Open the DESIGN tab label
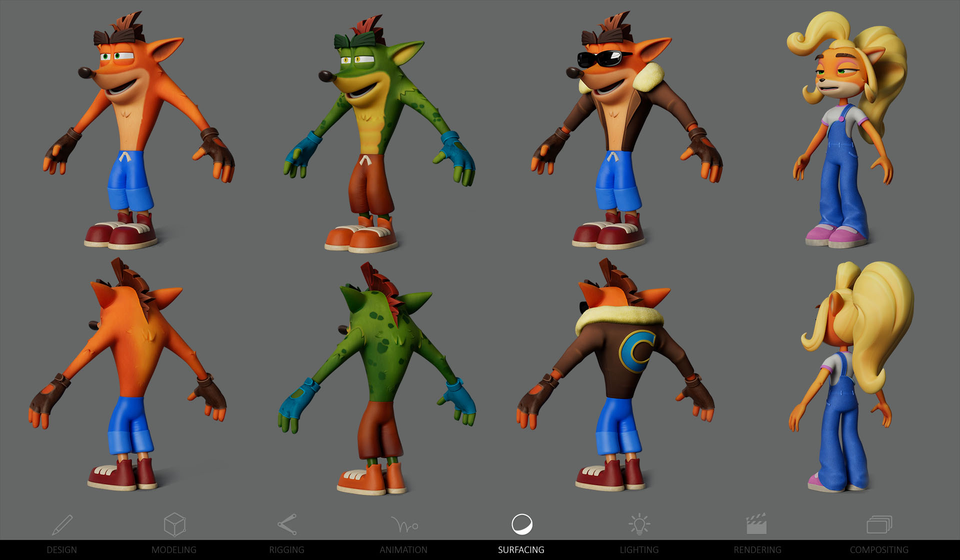The width and height of the screenshot is (960, 560). [62, 550]
